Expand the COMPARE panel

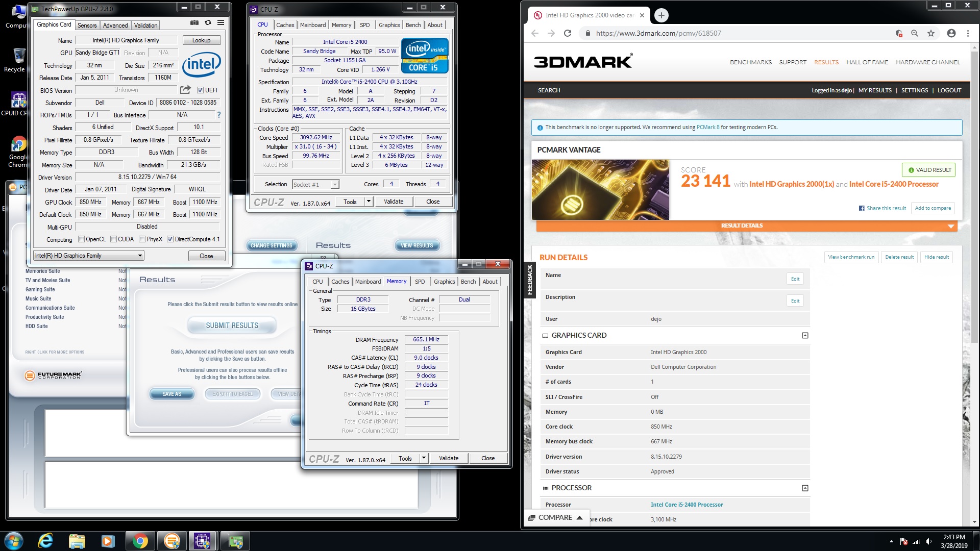coord(556,517)
